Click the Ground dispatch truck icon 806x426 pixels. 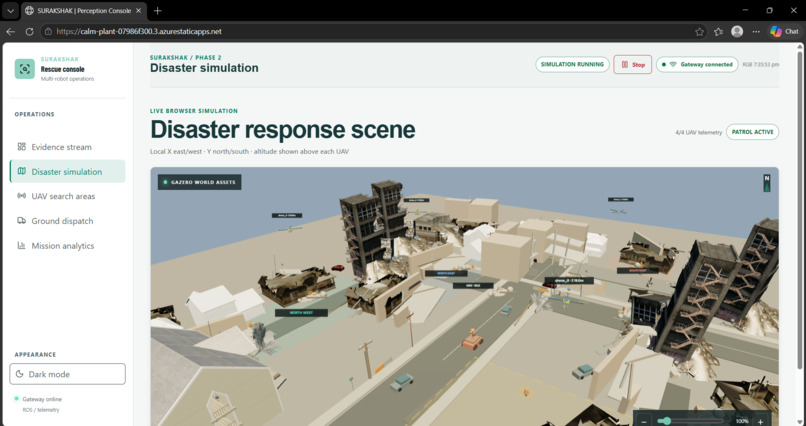click(x=22, y=220)
